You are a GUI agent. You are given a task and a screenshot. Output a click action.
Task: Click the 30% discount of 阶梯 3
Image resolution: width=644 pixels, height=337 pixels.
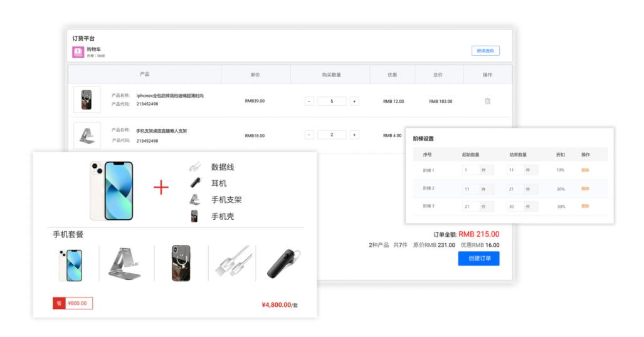click(x=561, y=207)
